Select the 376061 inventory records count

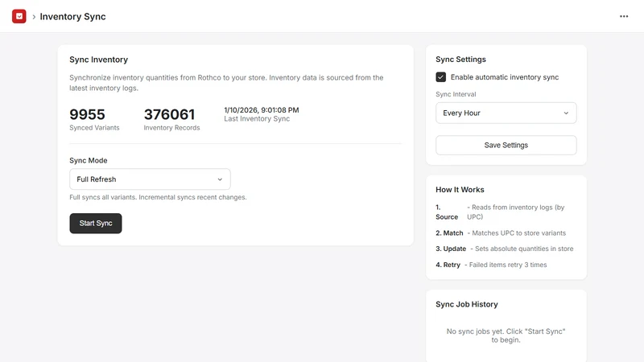click(169, 114)
